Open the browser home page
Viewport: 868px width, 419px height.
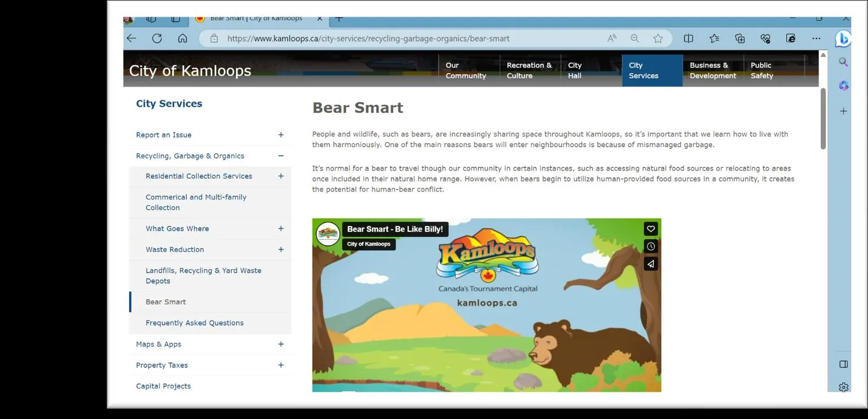click(x=183, y=39)
